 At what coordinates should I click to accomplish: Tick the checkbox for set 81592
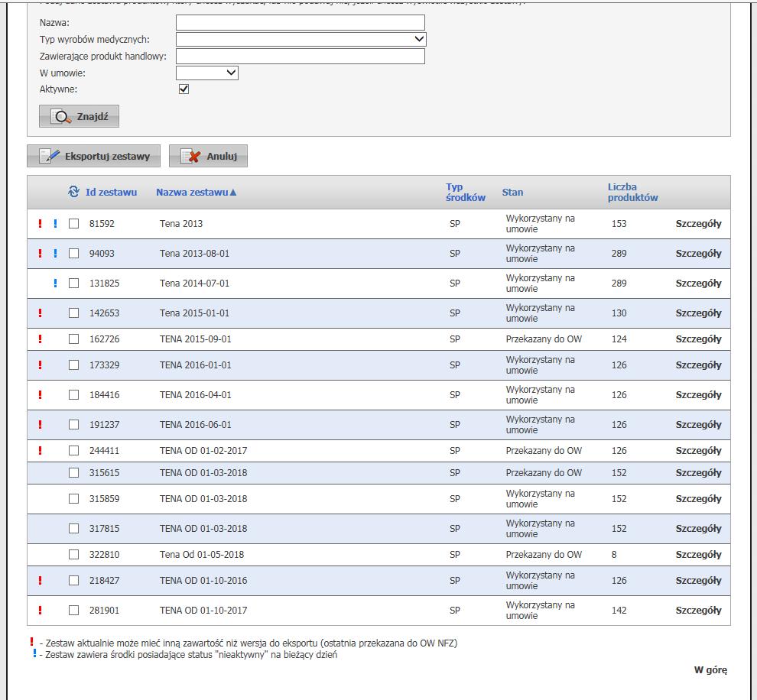tap(74, 224)
